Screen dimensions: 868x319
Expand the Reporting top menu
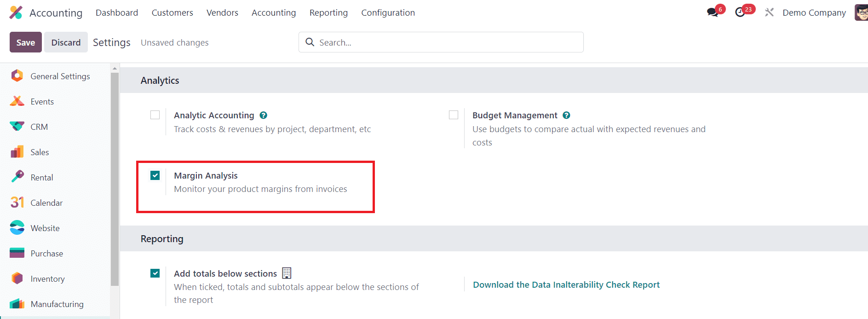tap(328, 12)
